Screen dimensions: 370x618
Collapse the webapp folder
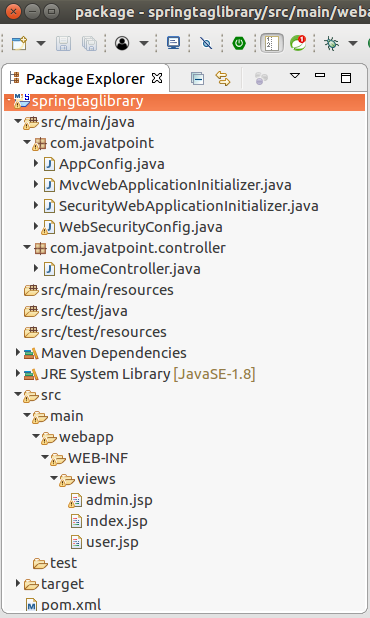coord(36,436)
